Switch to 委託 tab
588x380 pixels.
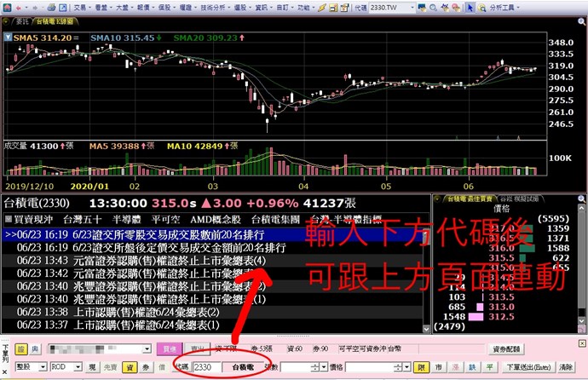pos(22,22)
